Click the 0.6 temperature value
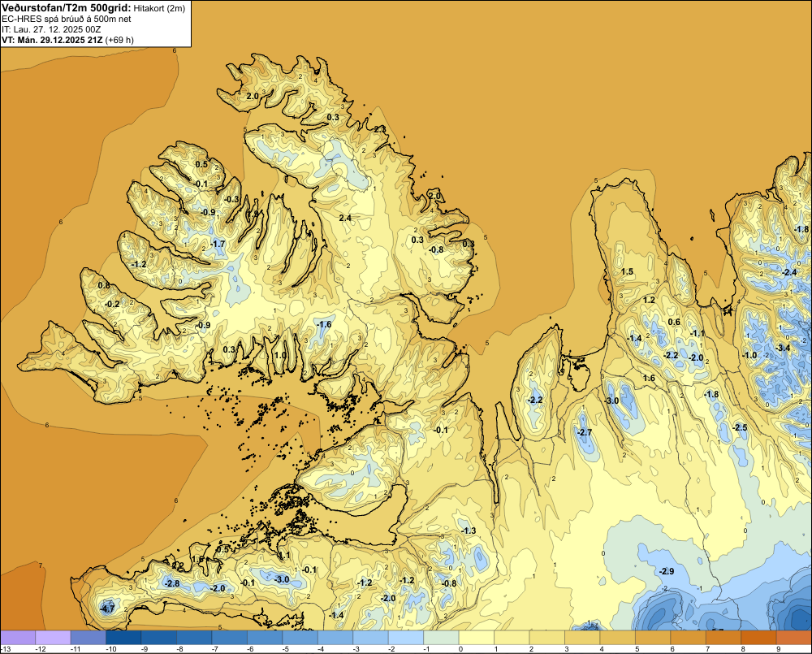812x654 pixels. point(674,322)
